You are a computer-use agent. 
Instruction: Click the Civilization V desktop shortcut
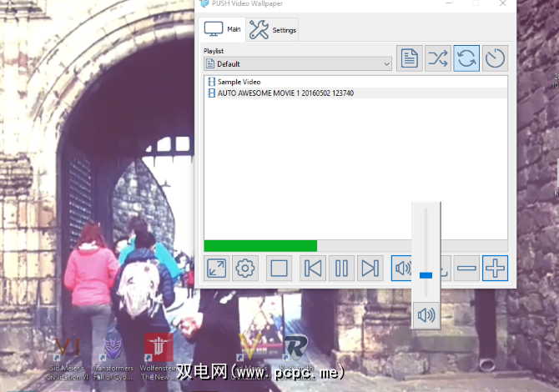(249, 358)
